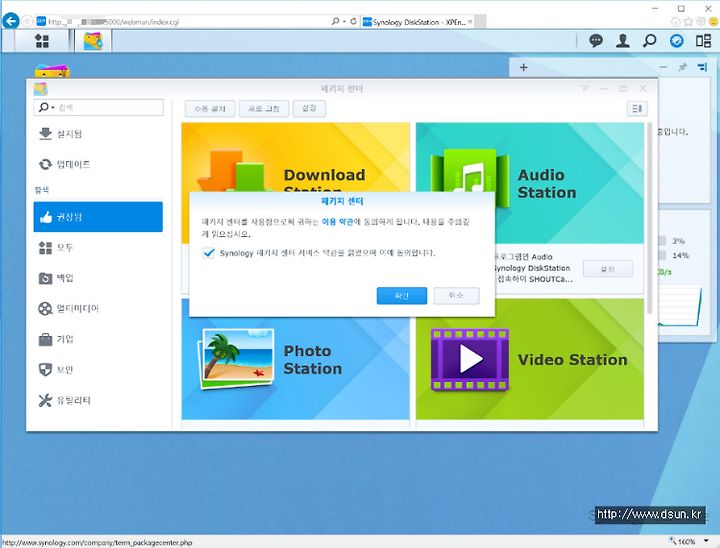Minimize the widget panel with the dash icon
Screen dimensions: 720x548
point(663,67)
